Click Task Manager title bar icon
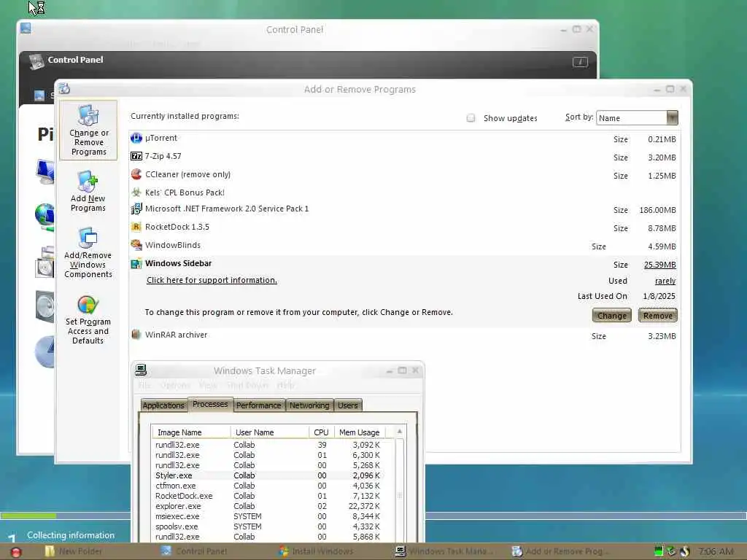The image size is (747, 560). click(x=141, y=370)
